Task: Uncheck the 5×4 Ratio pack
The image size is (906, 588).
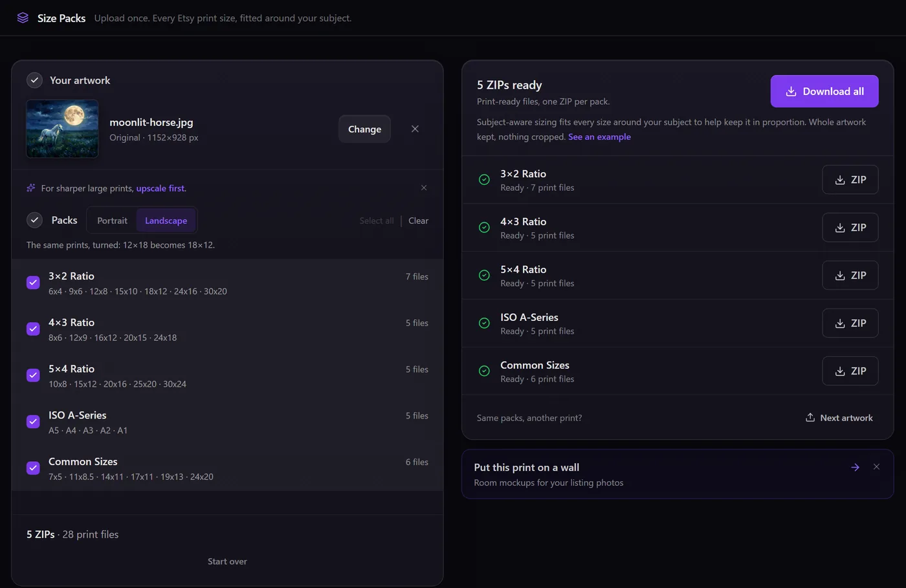Action: (33, 375)
